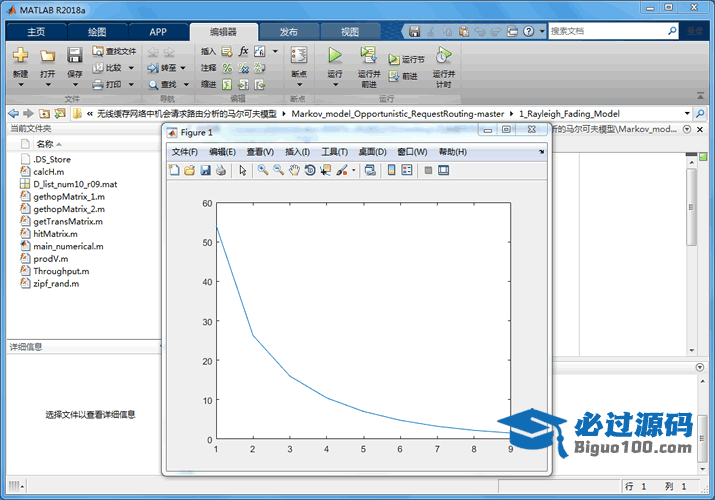715x500 pixels.
Task: Expand the Save (保存) dropdown arrow
Action: pyautogui.click(x=75, y=85)
